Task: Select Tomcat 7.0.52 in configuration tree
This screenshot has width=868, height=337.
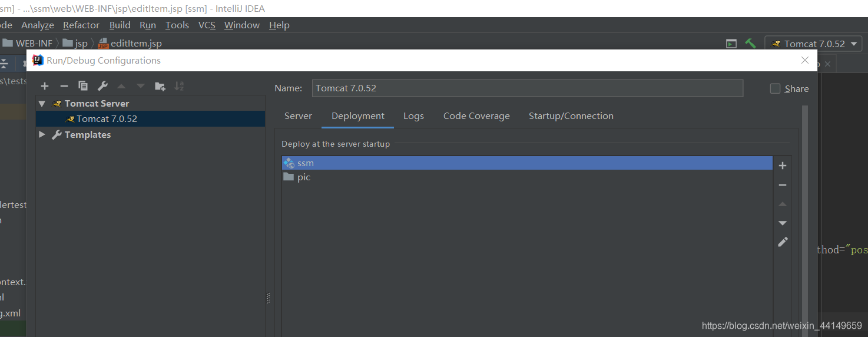Action: click(150, 118)
